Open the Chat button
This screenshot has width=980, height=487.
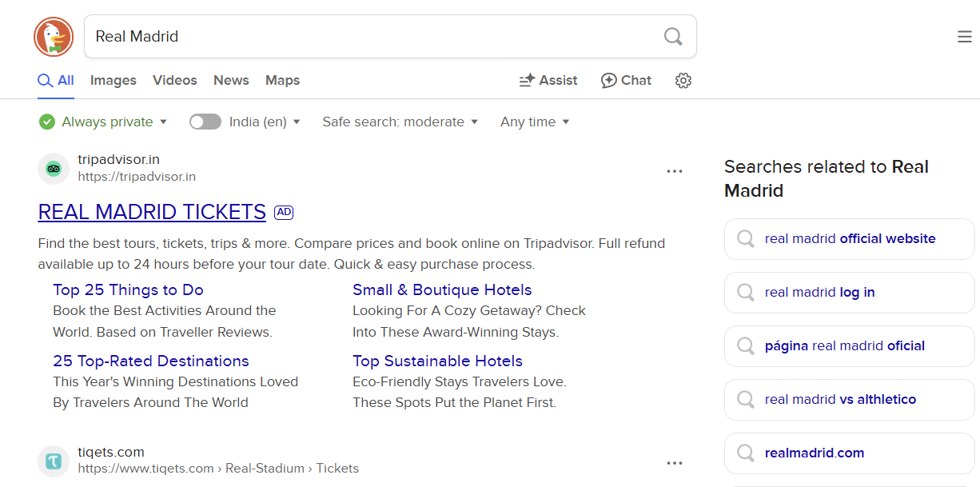click(626, 81)
